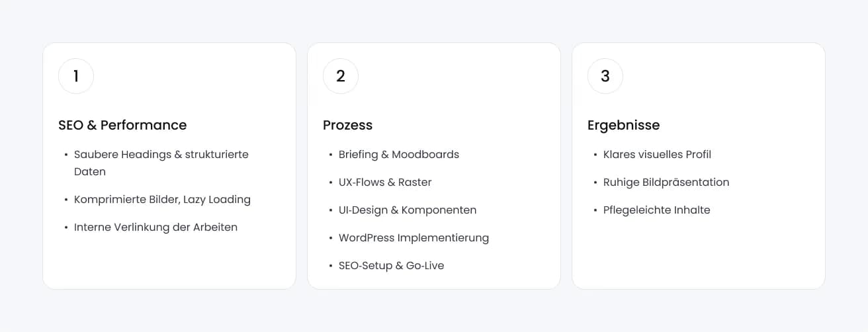The height and width of the screenshot is (332, 868).
Task: Select the Ergebnisse heading
Action: [623, 125]
